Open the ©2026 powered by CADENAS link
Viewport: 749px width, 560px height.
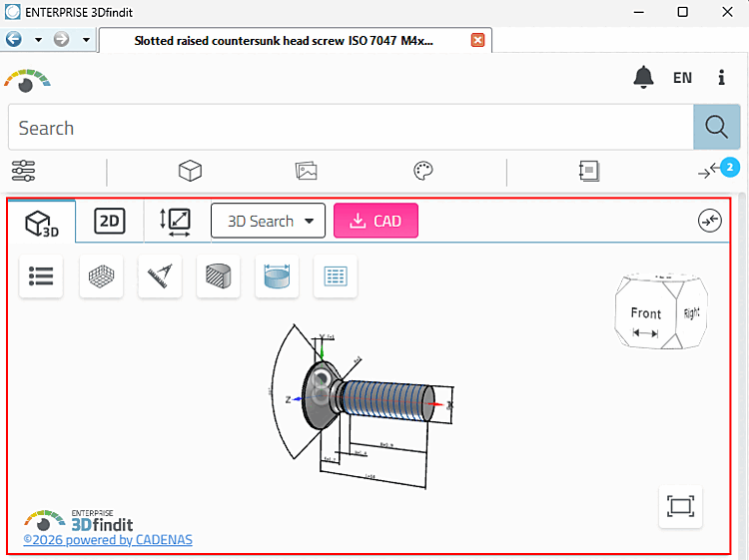coord(108,540)
